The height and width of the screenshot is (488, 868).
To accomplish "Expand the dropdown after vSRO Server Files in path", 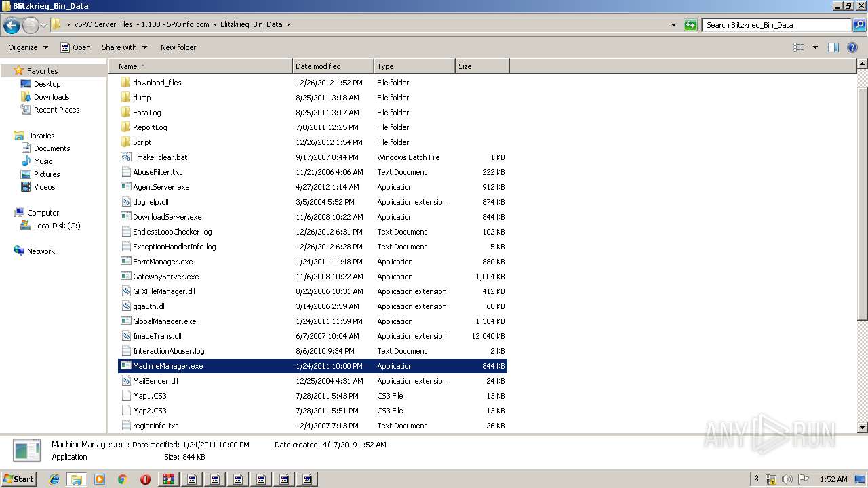I will pos(216,25).
